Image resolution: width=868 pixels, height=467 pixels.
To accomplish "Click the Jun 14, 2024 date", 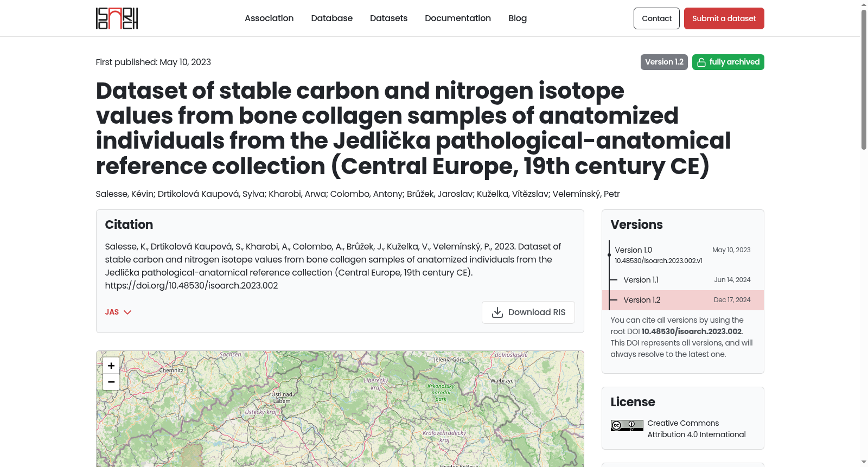I will tap(732, 280).
